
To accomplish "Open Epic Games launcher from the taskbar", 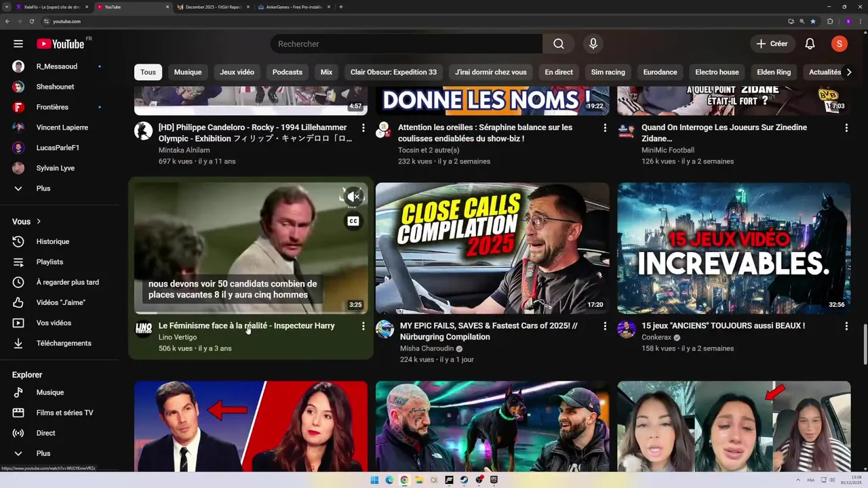I will tap(494, 480).
